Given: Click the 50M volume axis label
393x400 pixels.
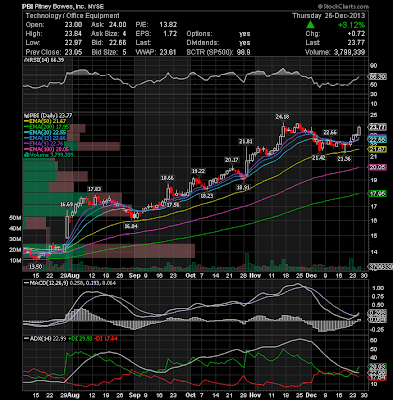Looking at the screenshot, I should [x=15, y=218].
